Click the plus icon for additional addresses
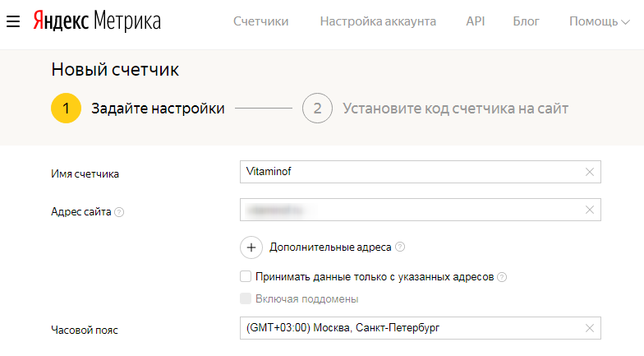The width and height of the screenshot is (644, 356). [251, 247]
